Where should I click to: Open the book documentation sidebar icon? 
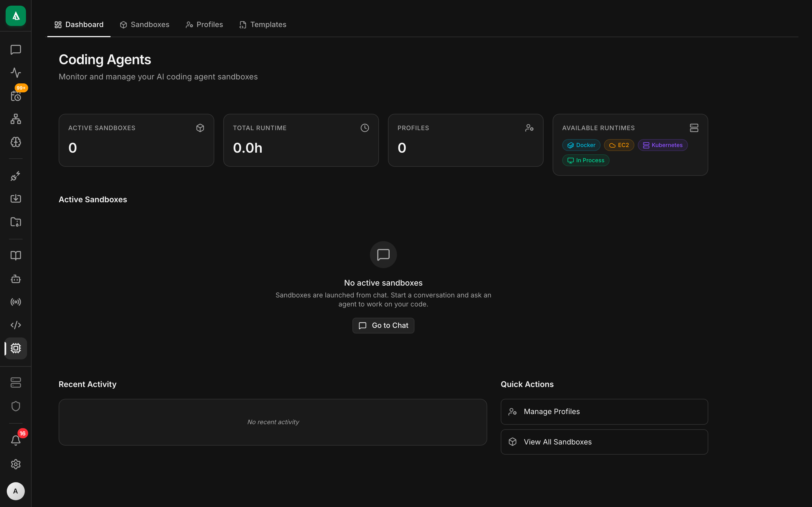click(x=16, y=255)
